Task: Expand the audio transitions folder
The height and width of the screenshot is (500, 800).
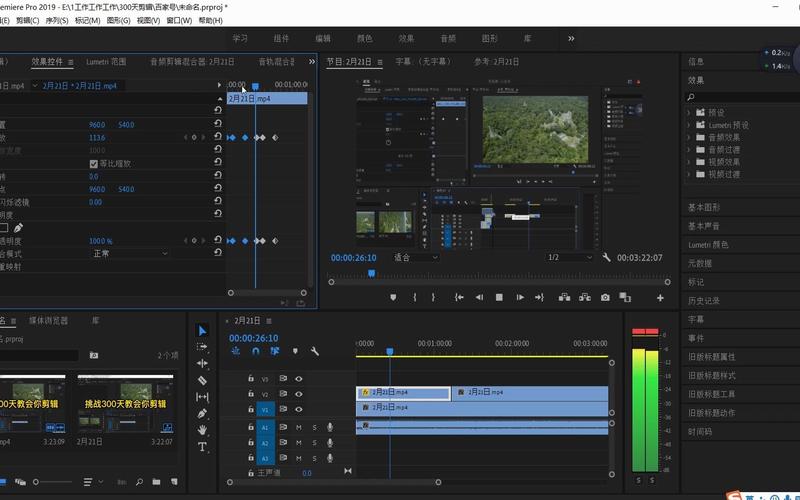Action: pyautogui.click(x=688, y=149)
